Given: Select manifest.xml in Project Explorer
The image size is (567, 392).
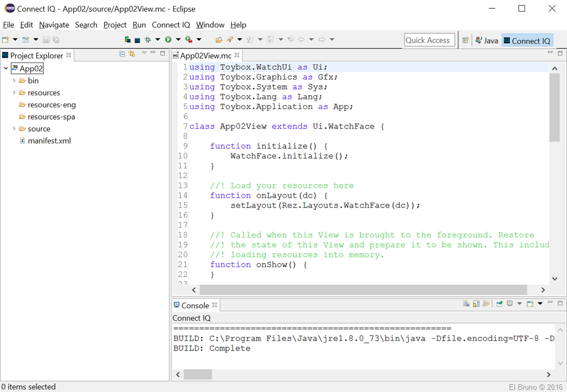Looking at the screenshot, I should point(49,141).
